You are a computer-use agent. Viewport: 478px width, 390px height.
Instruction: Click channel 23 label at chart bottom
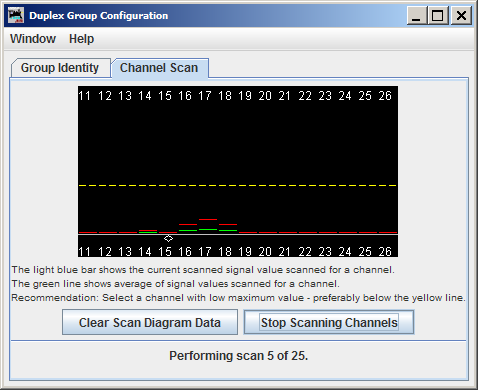click(x=325, y=251)
